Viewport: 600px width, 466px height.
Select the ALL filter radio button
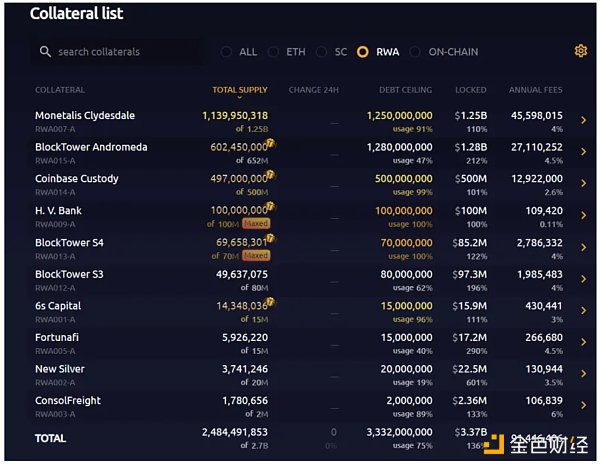pyautogui.click(x=226, y=52)
